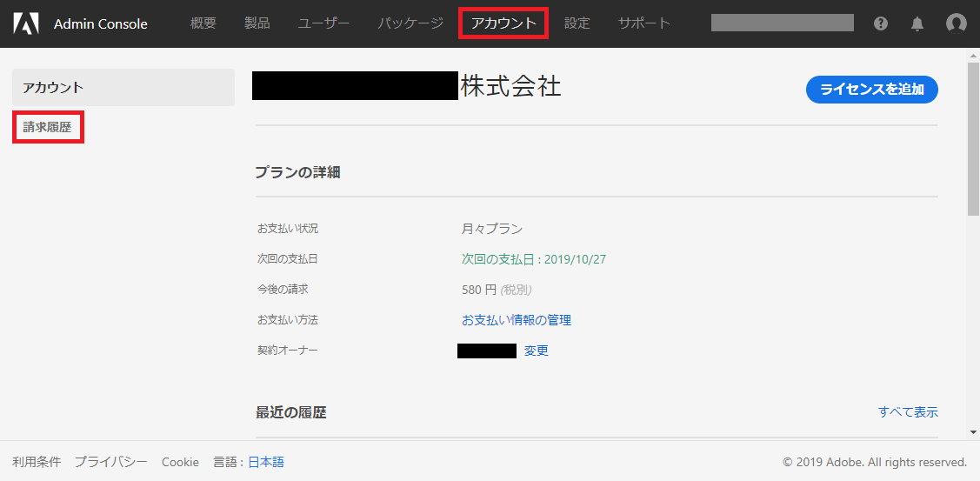Click the 580 円 amount text
Viewport: 980px width, 481px height.
[x=479, y=290]
